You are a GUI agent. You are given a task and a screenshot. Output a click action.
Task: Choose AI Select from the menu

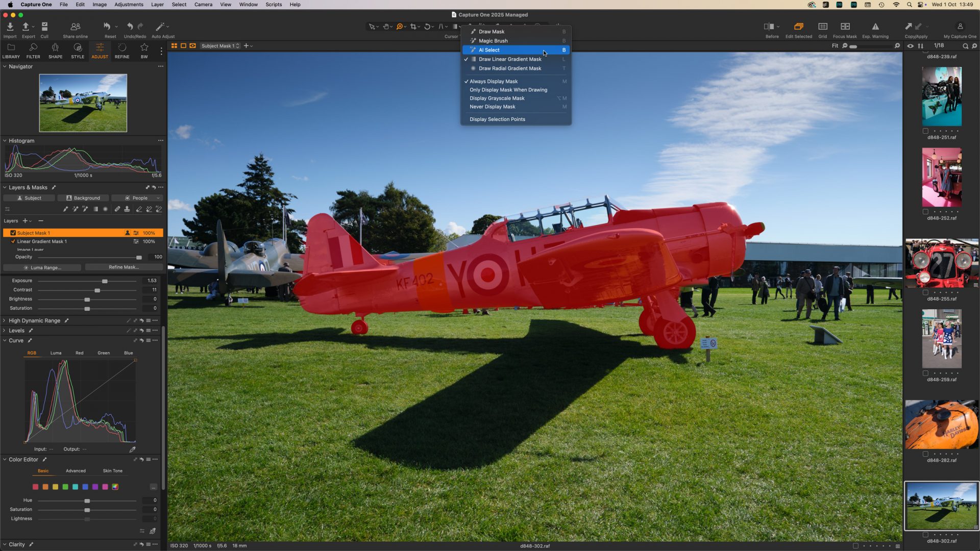[x=489, y=50]
